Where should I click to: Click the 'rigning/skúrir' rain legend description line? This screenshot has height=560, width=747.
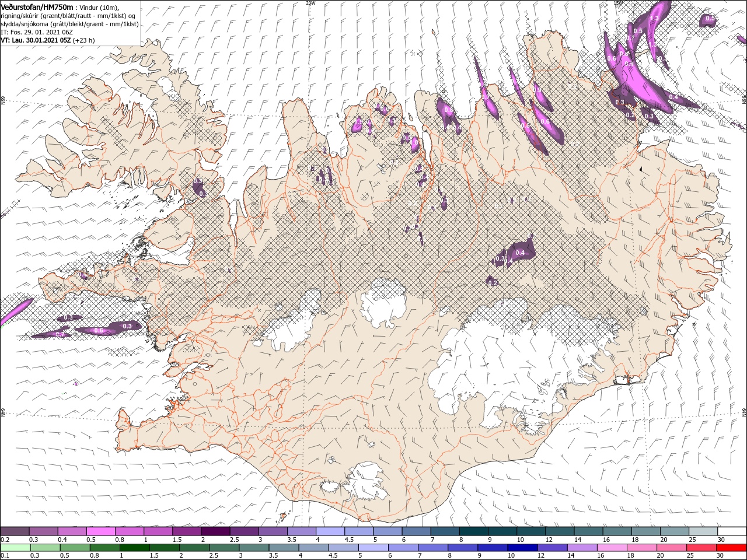tap(69, 16)
